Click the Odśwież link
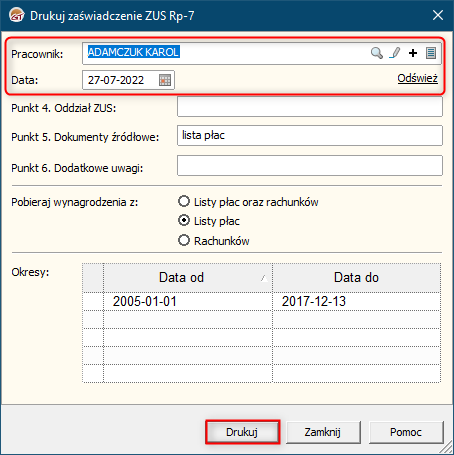454x455 pixels. point(417,78)
